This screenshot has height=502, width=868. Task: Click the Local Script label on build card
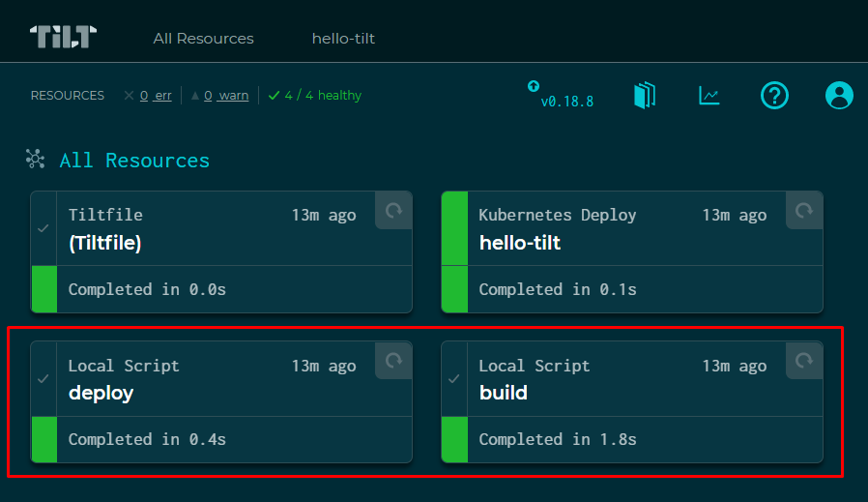click(x=535, y=366)
